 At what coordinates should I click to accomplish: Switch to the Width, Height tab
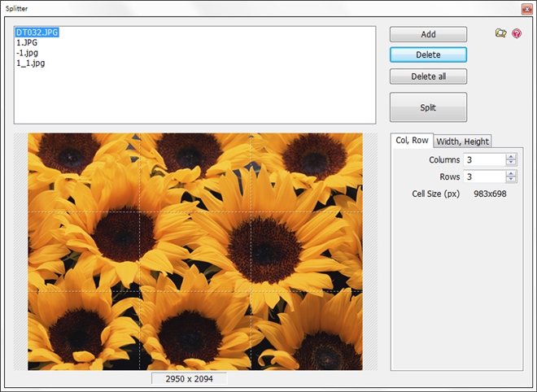tap(463, 141)
